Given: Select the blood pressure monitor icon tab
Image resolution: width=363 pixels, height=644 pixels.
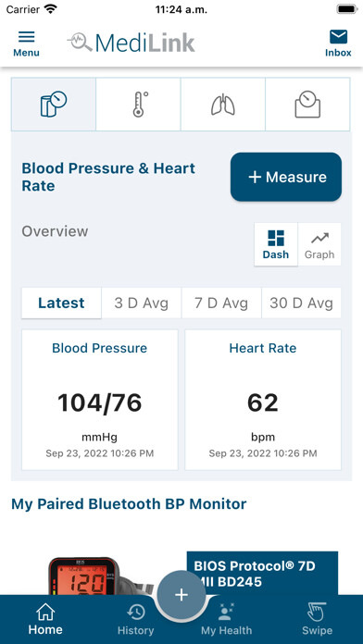Looking at the screenshot, I should point(54,105).
